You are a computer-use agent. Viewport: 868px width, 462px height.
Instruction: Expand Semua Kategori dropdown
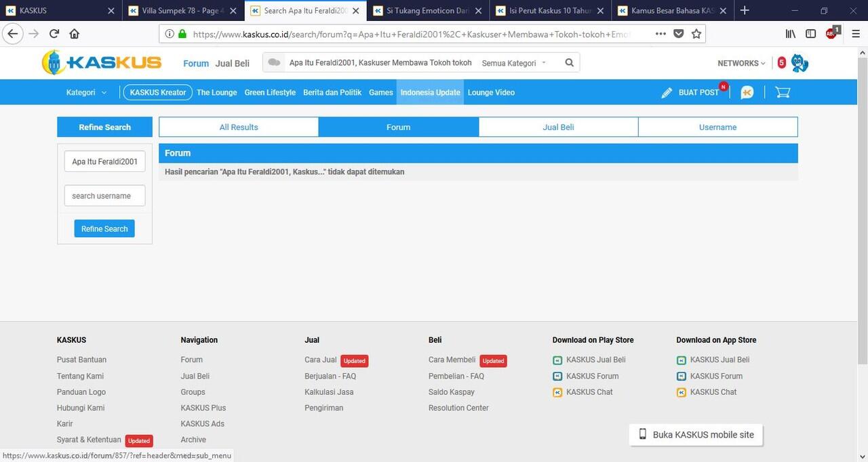pyautogui.click(x=514, y=63)
